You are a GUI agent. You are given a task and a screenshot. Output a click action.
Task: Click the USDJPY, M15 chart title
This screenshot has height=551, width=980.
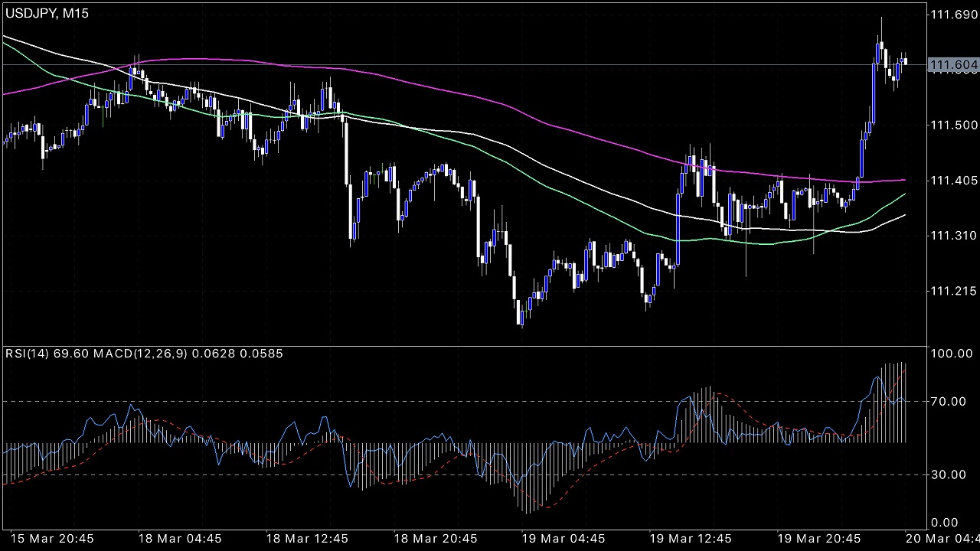[46, 15]
